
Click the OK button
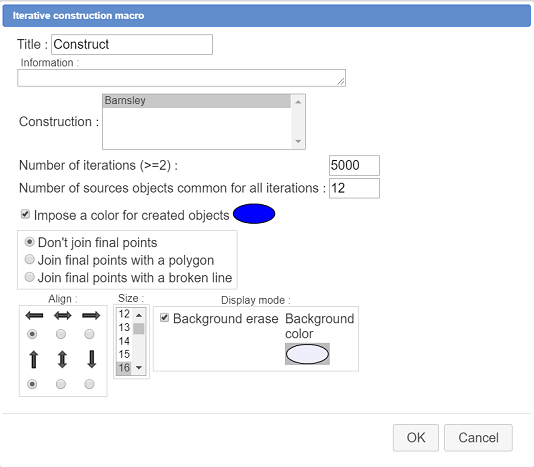tap(416, 438)
